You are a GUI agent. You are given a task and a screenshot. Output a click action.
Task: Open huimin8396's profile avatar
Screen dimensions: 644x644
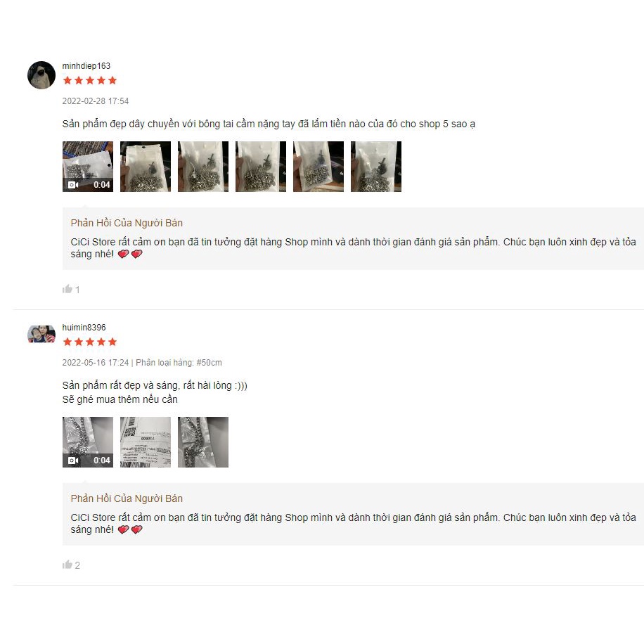point(41,334)
